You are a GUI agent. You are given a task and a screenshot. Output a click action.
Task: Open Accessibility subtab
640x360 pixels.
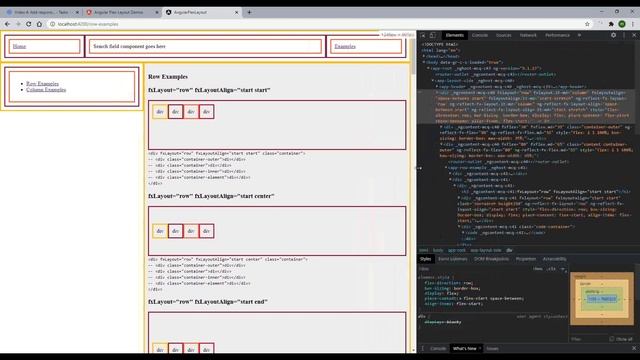554,259
